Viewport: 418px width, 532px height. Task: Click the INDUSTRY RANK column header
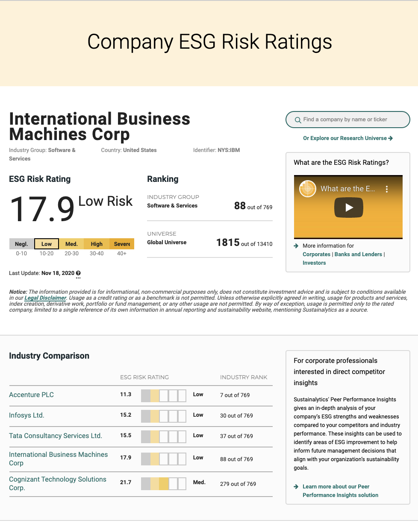coord(244,377)
